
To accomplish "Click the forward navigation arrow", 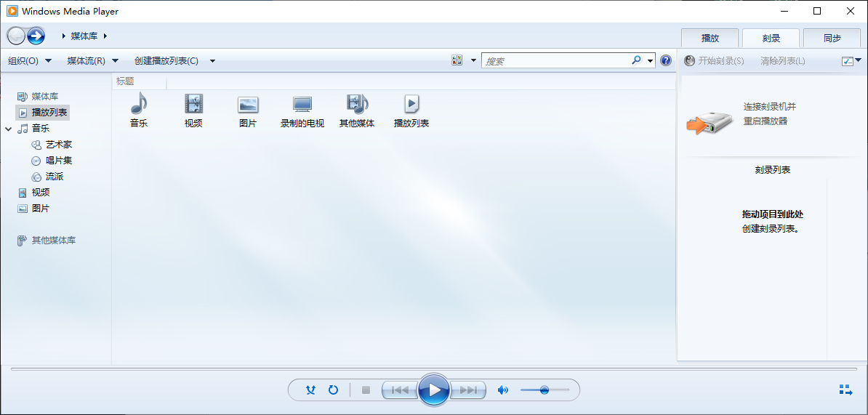I will [36, 36].
